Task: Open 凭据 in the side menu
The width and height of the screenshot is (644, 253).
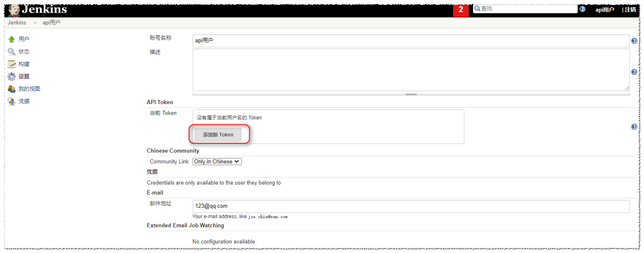Action: pyautogui.click(x=24, y=101)
